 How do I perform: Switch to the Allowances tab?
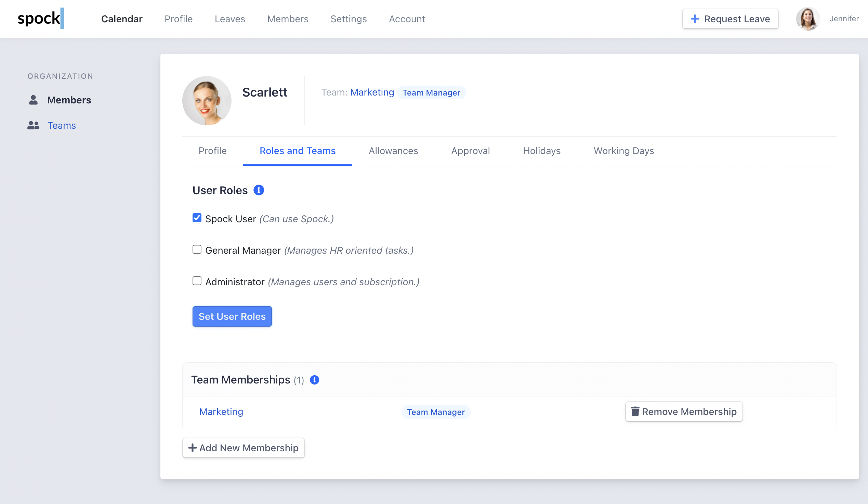(393, 151)
